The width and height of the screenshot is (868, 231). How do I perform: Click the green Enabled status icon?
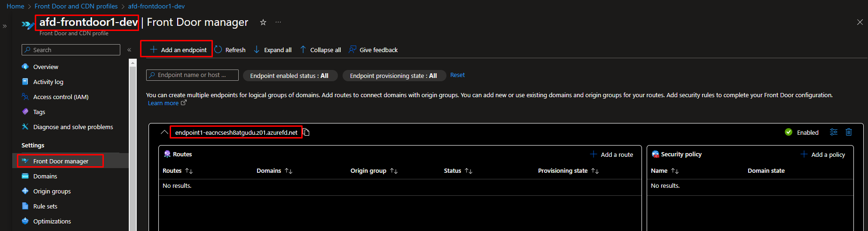(x=789, y=132)
